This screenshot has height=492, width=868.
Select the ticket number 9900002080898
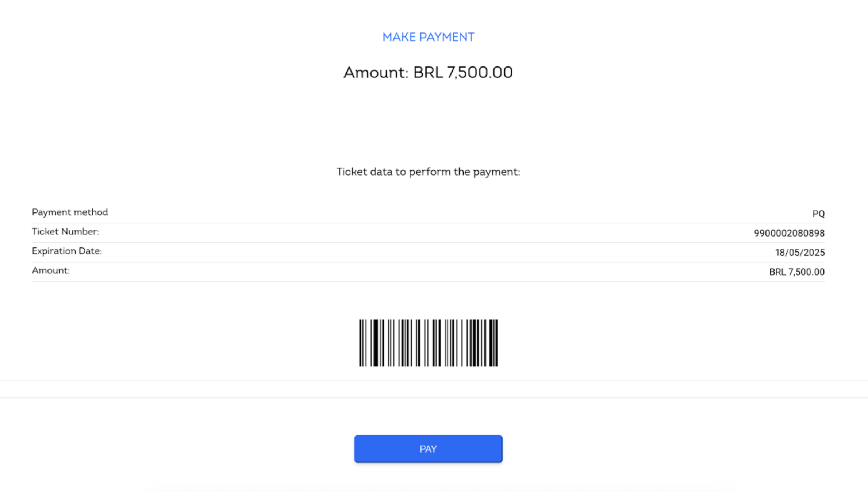[789, 233]
